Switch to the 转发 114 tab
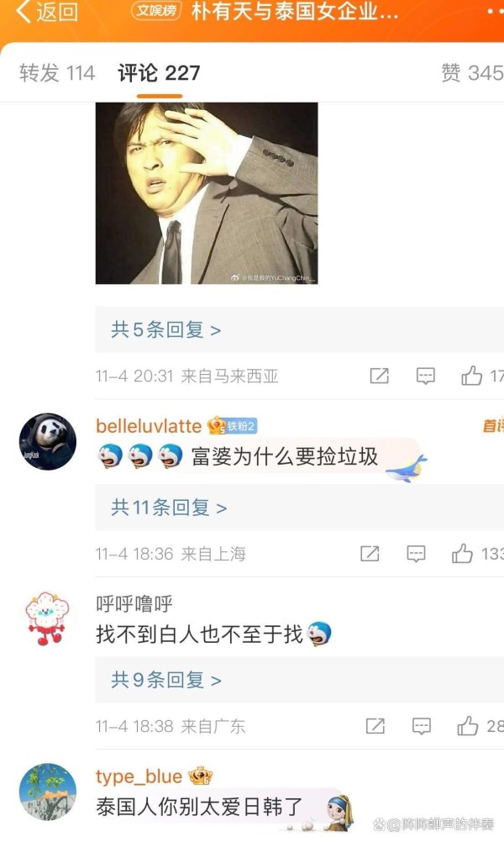504x842 pixels. point(57,73)
